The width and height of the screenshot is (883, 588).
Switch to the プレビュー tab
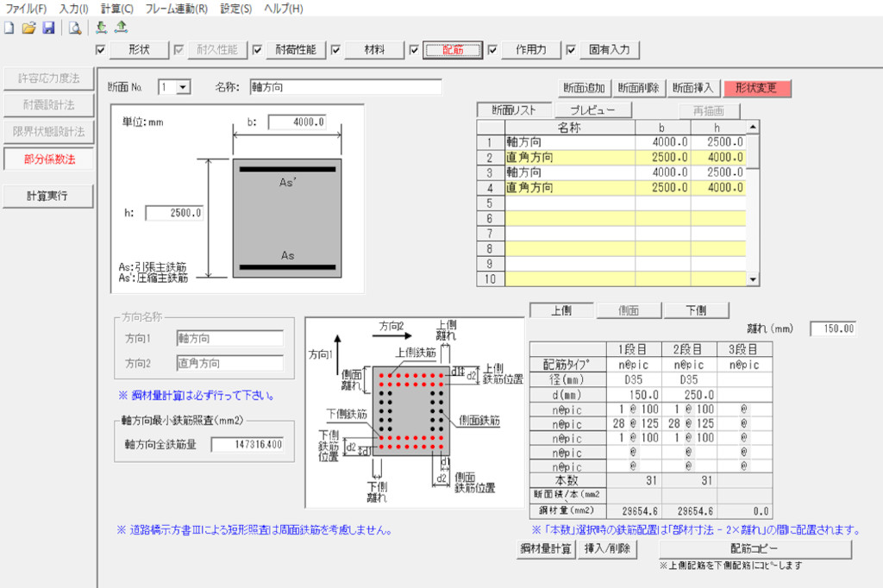592,110
